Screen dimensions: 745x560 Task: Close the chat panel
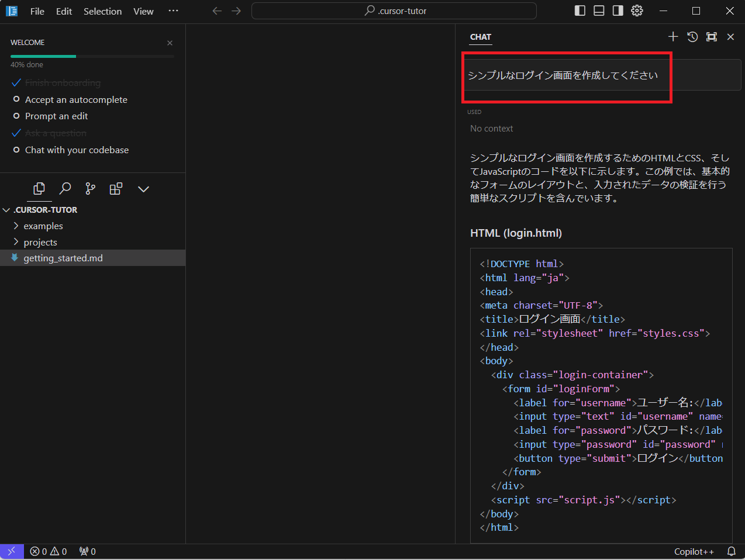click(730, 37)
